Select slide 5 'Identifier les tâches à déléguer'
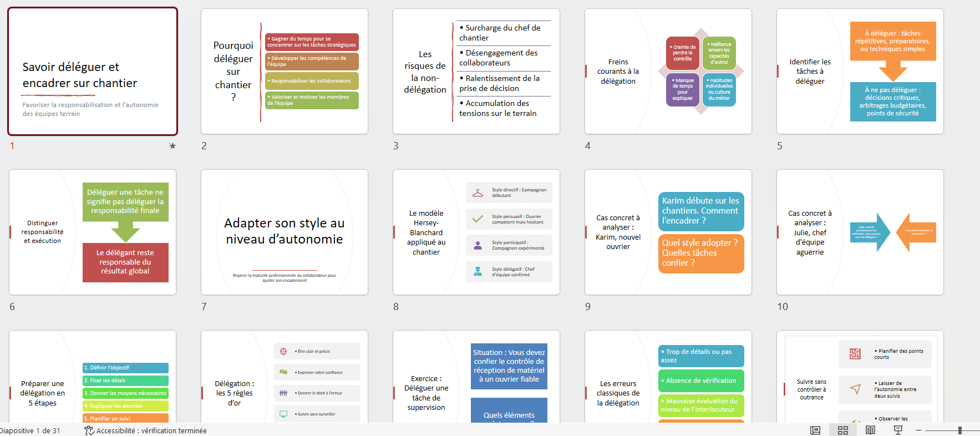This screenshot has width=980, height=436. pos(860,72)
